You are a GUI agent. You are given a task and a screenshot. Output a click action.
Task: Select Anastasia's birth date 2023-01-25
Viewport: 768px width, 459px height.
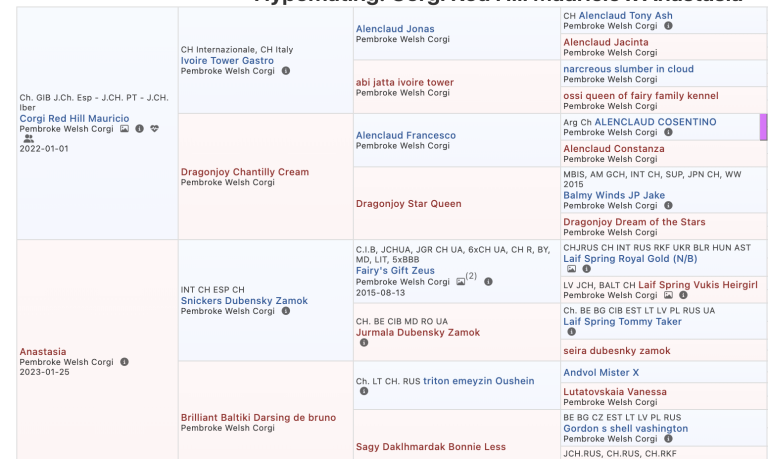(x=45, y=372)
